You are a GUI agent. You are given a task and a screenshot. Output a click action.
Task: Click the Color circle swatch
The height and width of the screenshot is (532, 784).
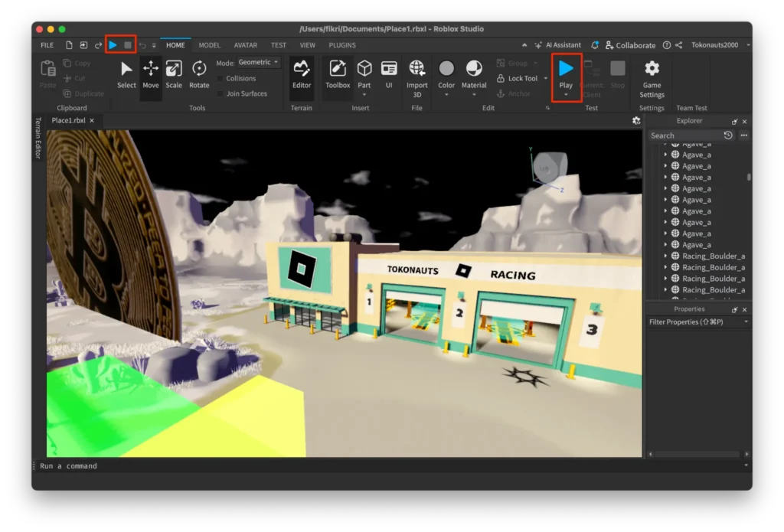tap(446, 68)
